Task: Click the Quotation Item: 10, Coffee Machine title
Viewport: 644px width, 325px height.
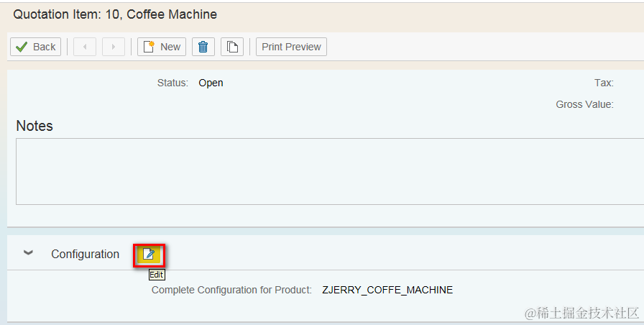Action: pyautogui.click(x=115, y=14)
